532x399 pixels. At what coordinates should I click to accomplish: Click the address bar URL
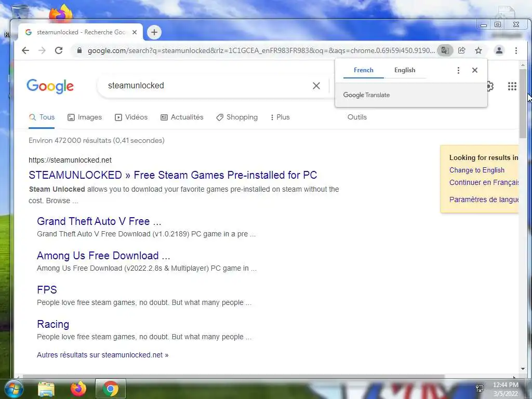[261, 50]
